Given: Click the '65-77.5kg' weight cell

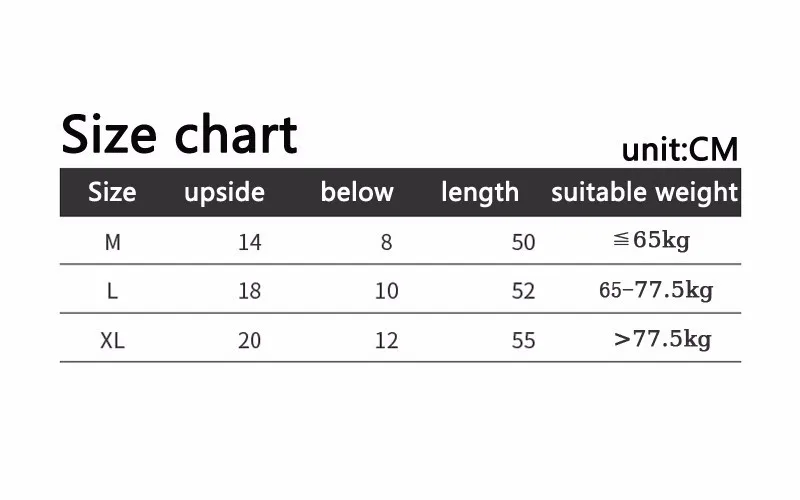Looking at the screenshot, I should pyautogui.click(x=656, y=290).
